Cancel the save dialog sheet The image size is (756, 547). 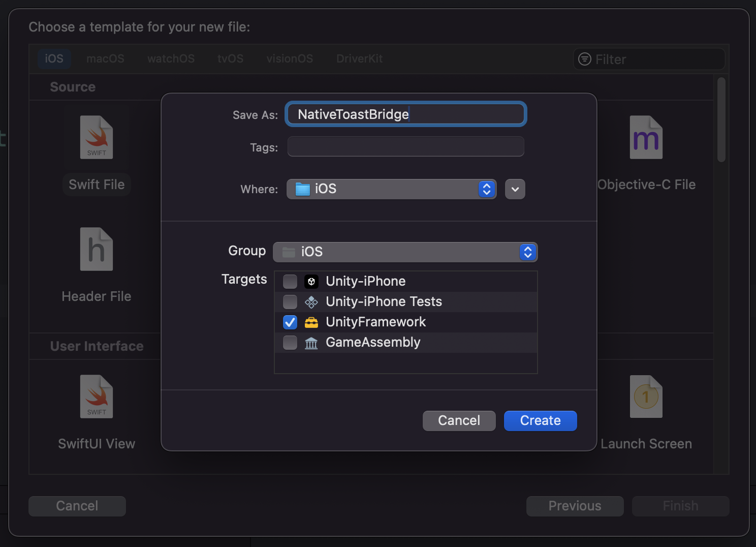[459, 421]
